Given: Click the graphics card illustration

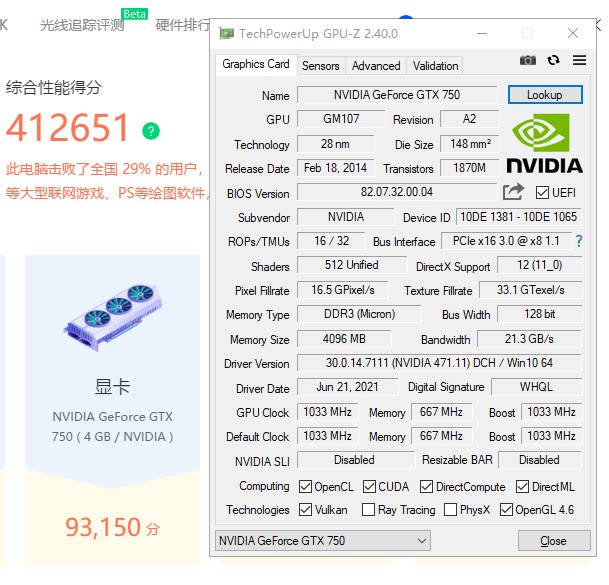Looking at the screenshot, I should coord(113,318).
